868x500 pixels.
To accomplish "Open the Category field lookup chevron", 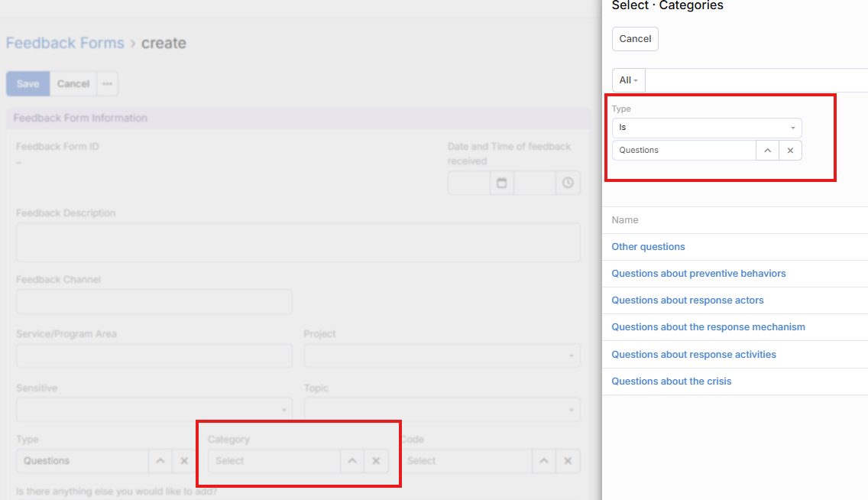I will click(352, 461).
